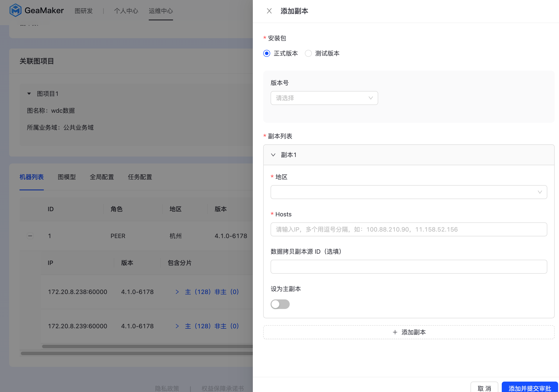Open the 版本号 请选择 dropdown
The height and width of the screenshot is (392, 559).
tap(324, 98)
